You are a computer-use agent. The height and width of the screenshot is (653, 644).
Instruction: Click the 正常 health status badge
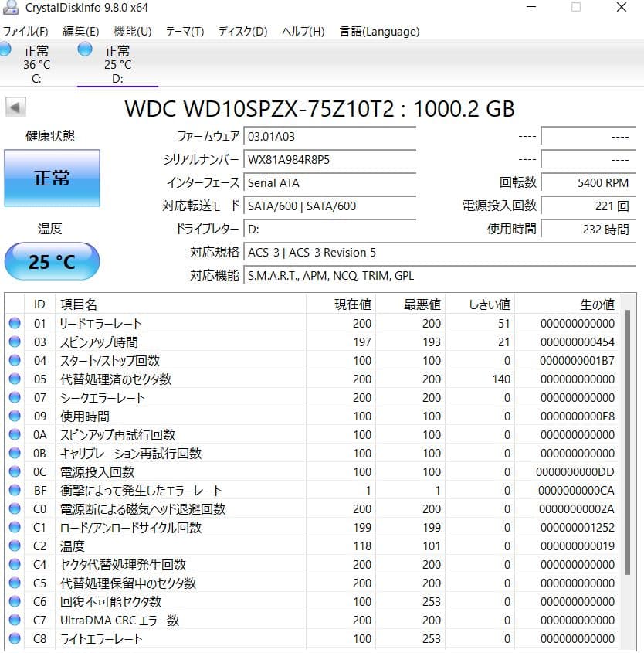52,178
